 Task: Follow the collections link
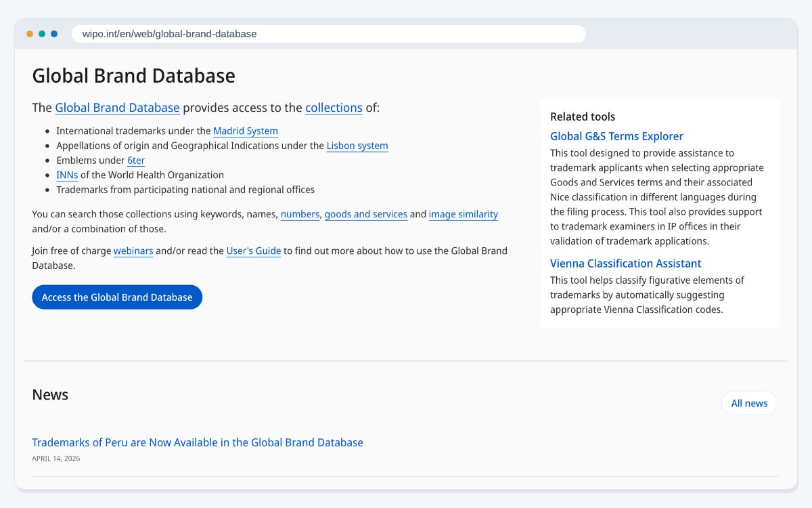pos(334,108)
